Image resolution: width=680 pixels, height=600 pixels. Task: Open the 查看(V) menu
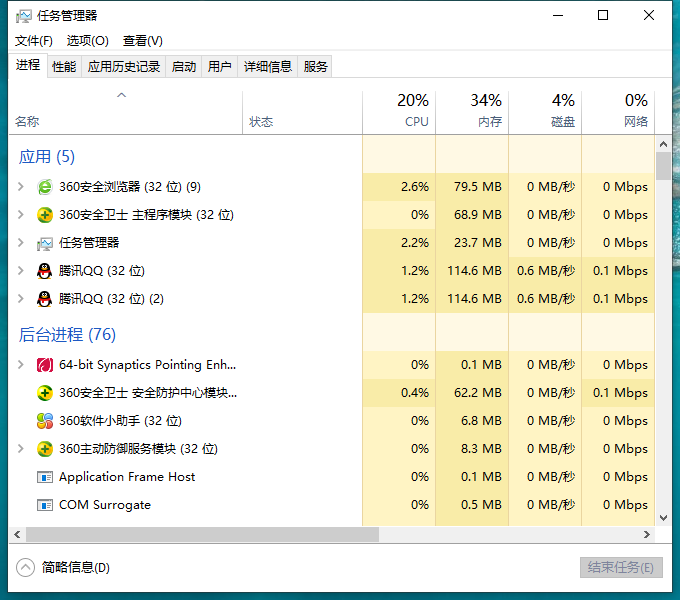143,41
